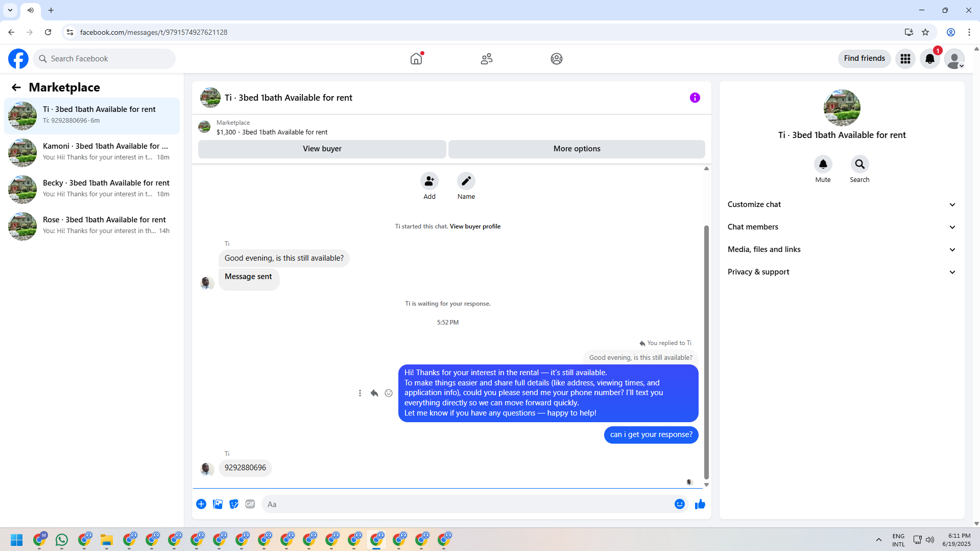The image size is (980, 551).
Task: Open the message three-dot more menu
Action: tap(360, 393)
